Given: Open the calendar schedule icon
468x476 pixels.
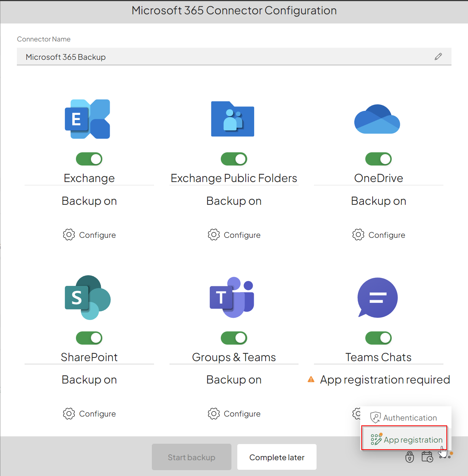Looking at the screenshot, I should coord(427,457).
